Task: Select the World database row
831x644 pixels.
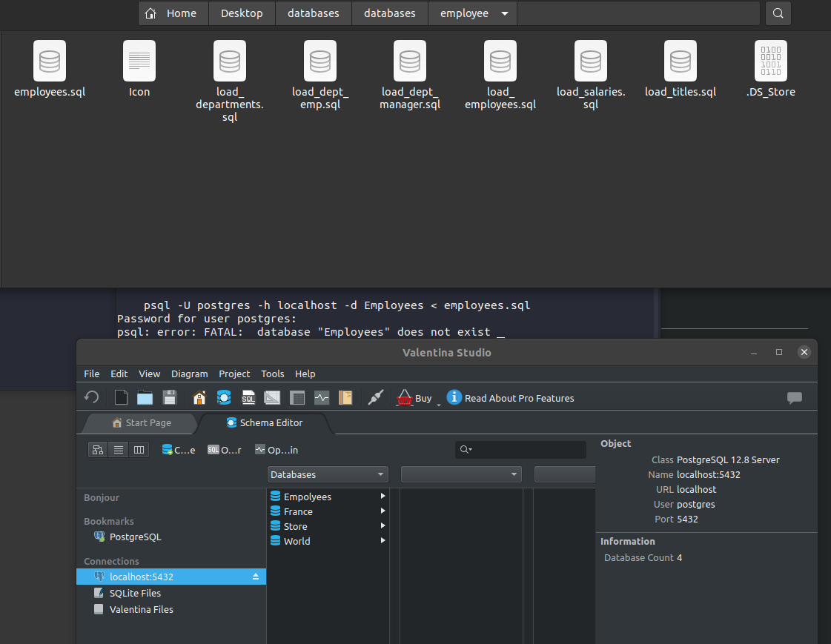Action: (328, 541)
